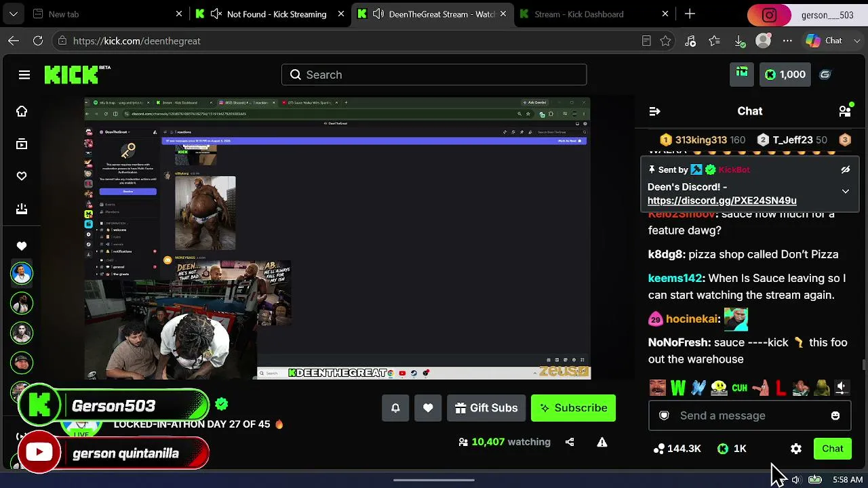Insert the first laughing face emote
This screenshot has height=488, width=868.
click(657, 388)
